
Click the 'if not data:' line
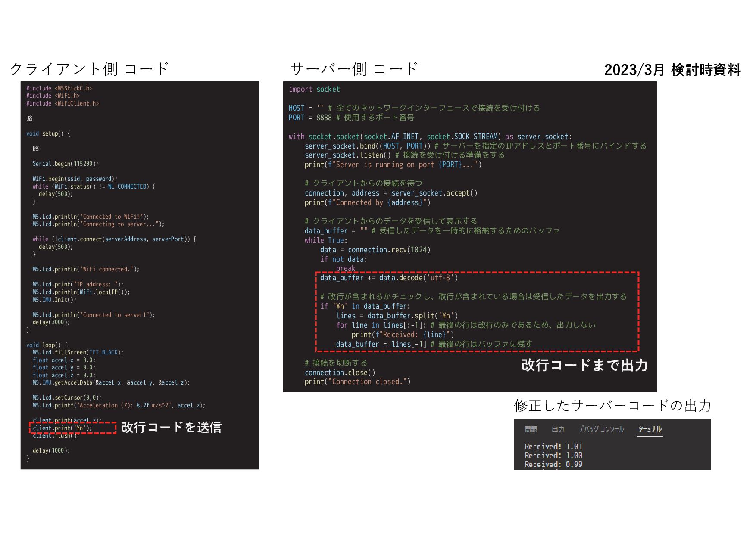pyautogui.click(x=344, y=259)
